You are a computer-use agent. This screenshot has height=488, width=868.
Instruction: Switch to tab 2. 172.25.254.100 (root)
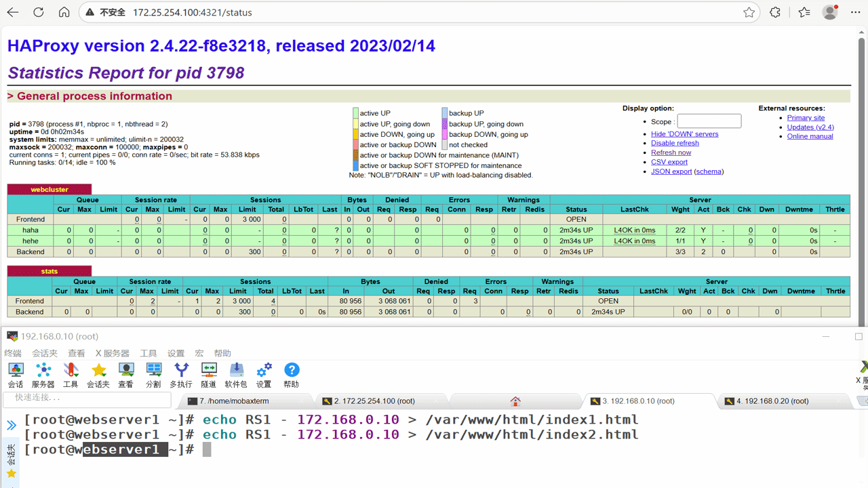point(382,401)
